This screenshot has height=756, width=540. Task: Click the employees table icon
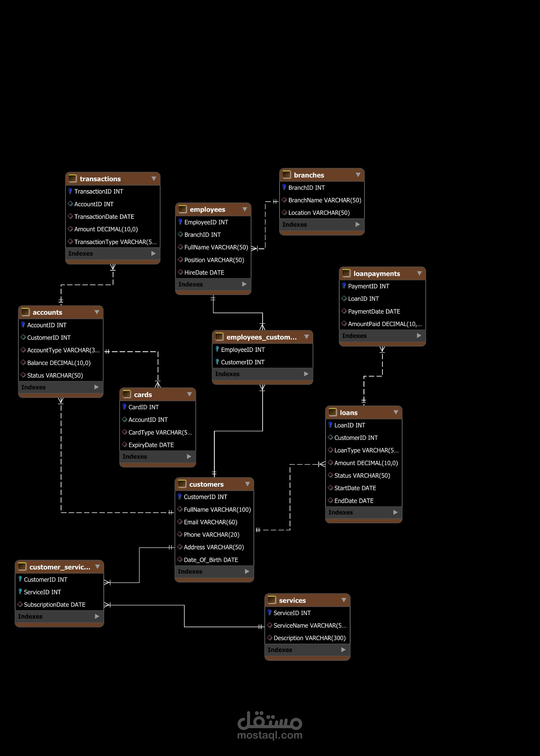[x=183, y=209]
